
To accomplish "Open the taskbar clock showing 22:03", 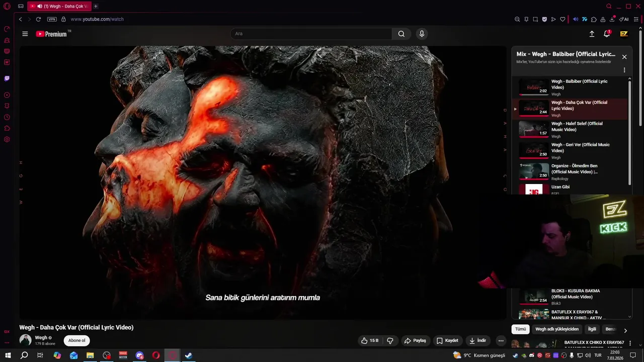I will click(615, 355).
